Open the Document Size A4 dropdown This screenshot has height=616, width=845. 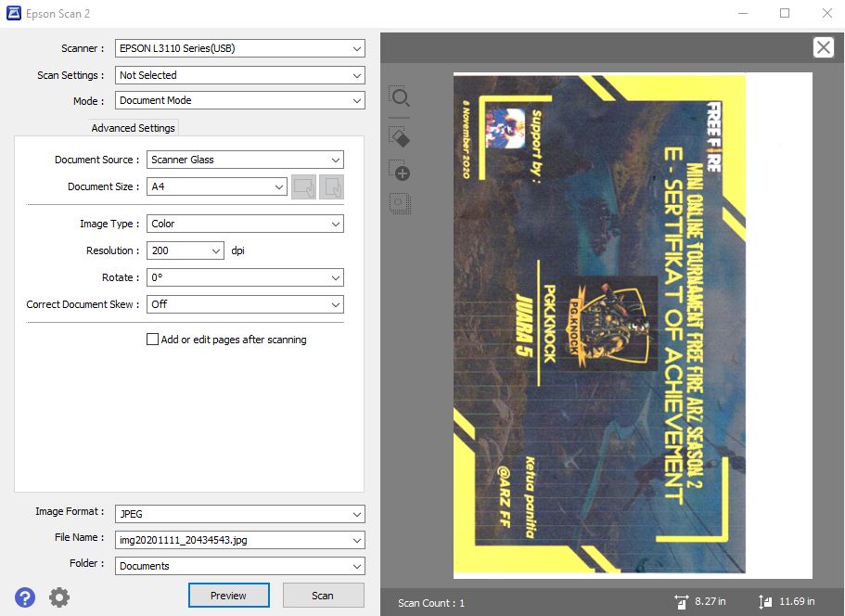(x=217, y=186)
